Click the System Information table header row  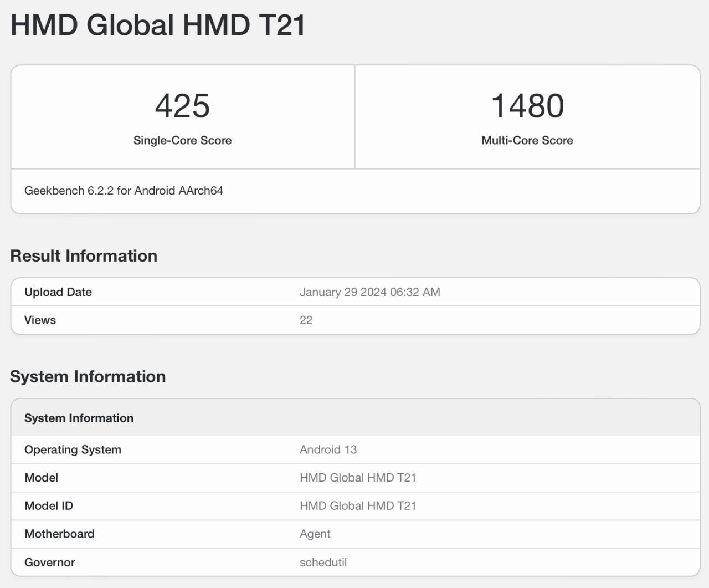[x=356, y=418]
